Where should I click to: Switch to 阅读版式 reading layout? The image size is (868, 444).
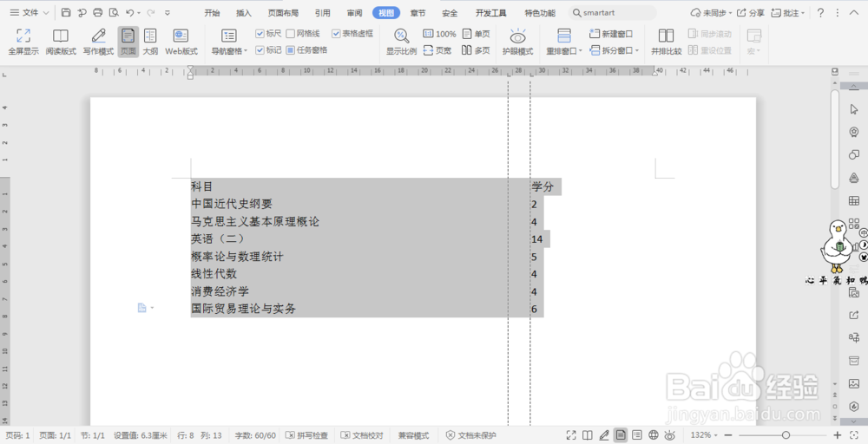pyautogui.click(x=61, y=42)
